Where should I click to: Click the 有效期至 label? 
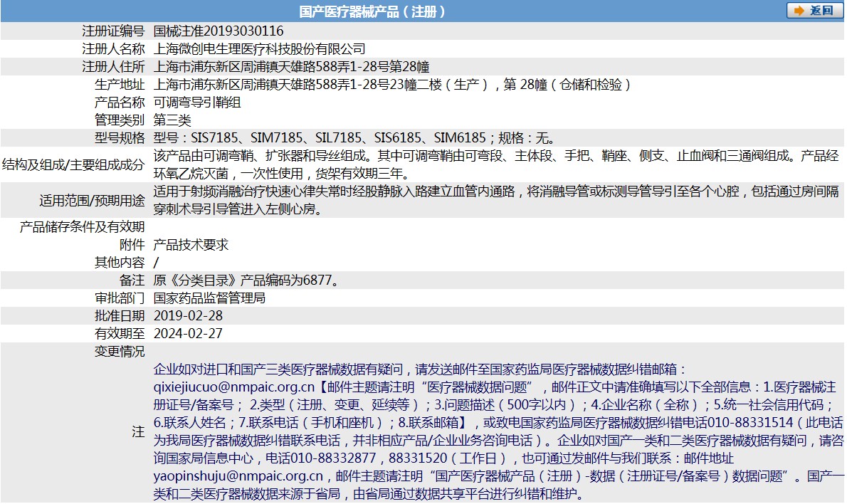point(120,334)
